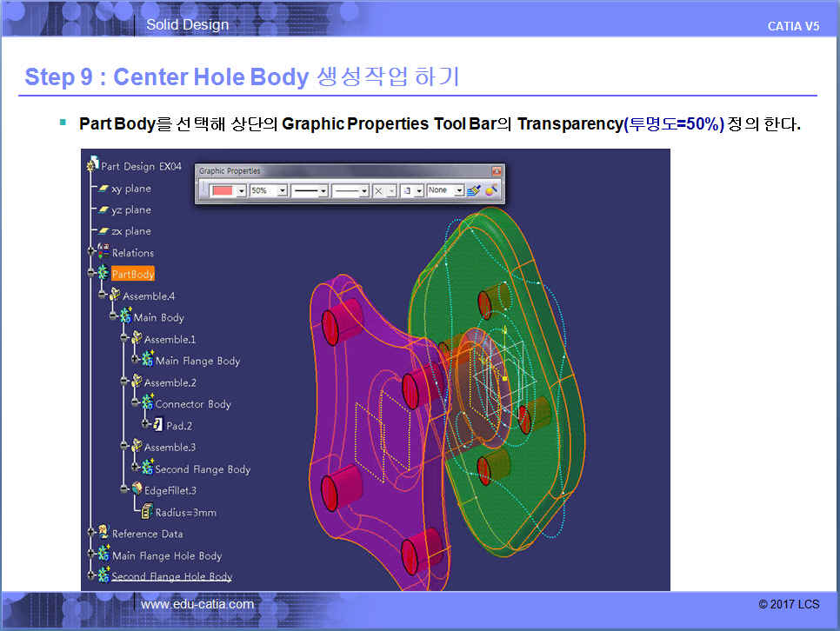
Task: Click the Radius=3mm parameter icon
Action: tap(147, 512)
